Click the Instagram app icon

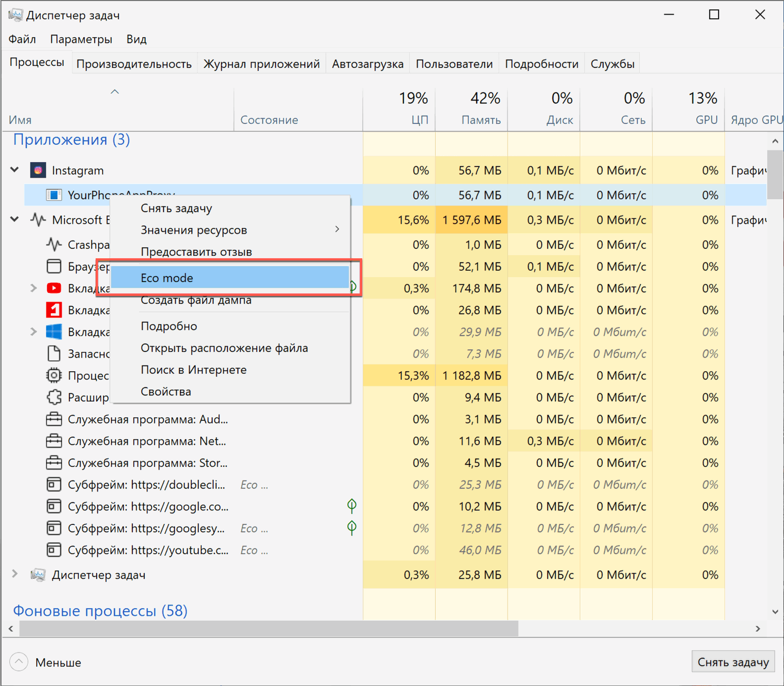coord(38,170)
